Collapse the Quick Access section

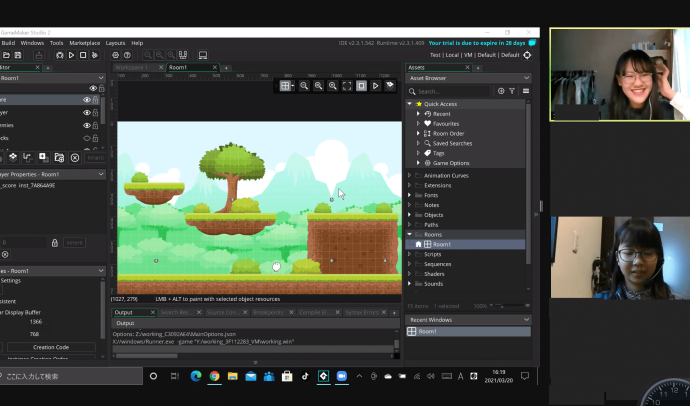click(x=410, y=104)
